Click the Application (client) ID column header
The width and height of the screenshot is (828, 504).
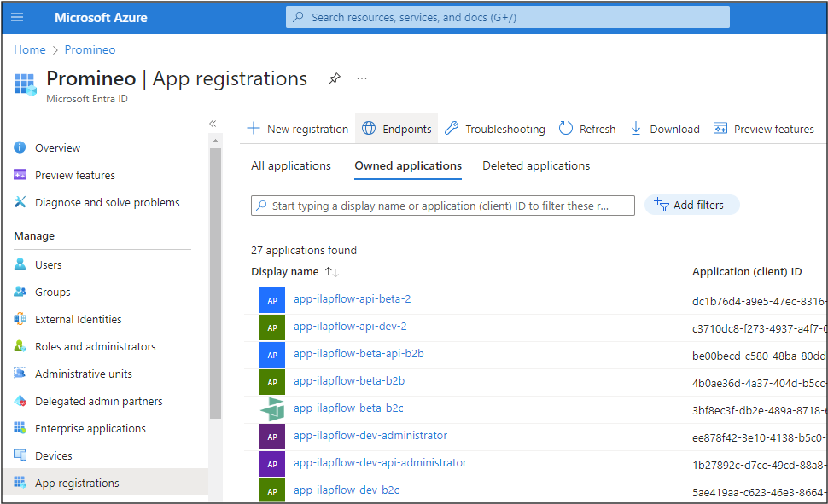coord(747,272)
